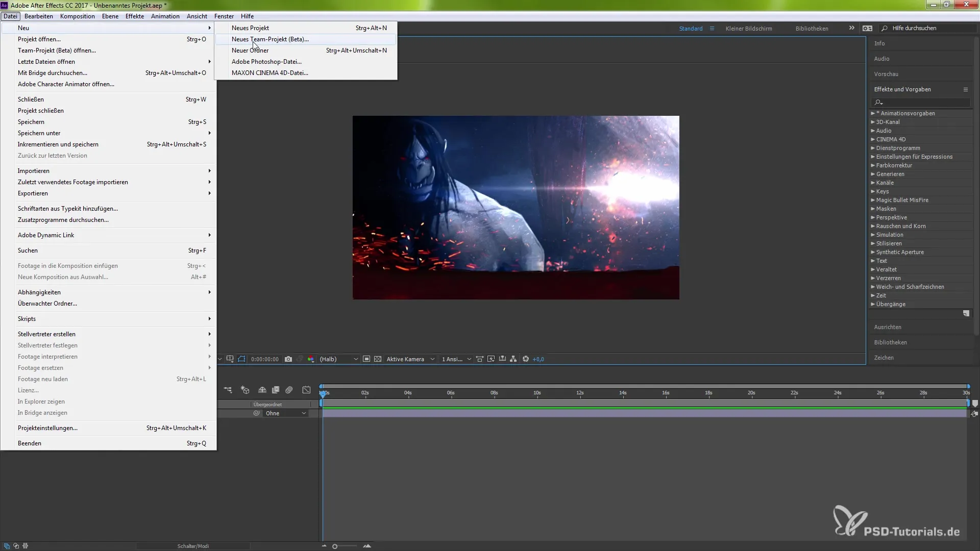The width and height of the screenshot is (980, 551).
Task: Open the Standard workspace menu icon
Action: point(712,29)
